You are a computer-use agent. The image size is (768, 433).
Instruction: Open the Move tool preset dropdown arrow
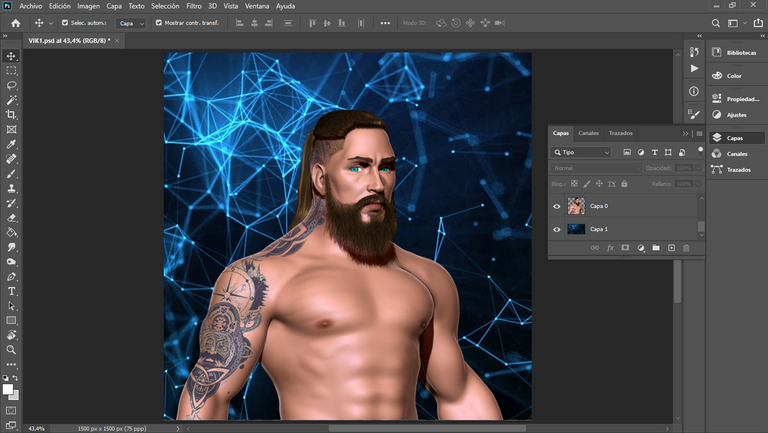point(51,23)
